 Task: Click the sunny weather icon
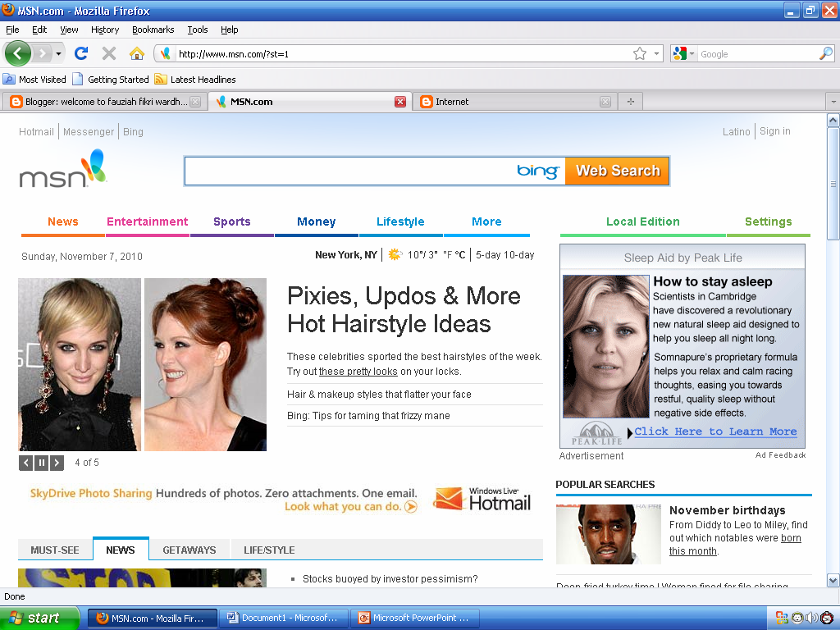395,254
